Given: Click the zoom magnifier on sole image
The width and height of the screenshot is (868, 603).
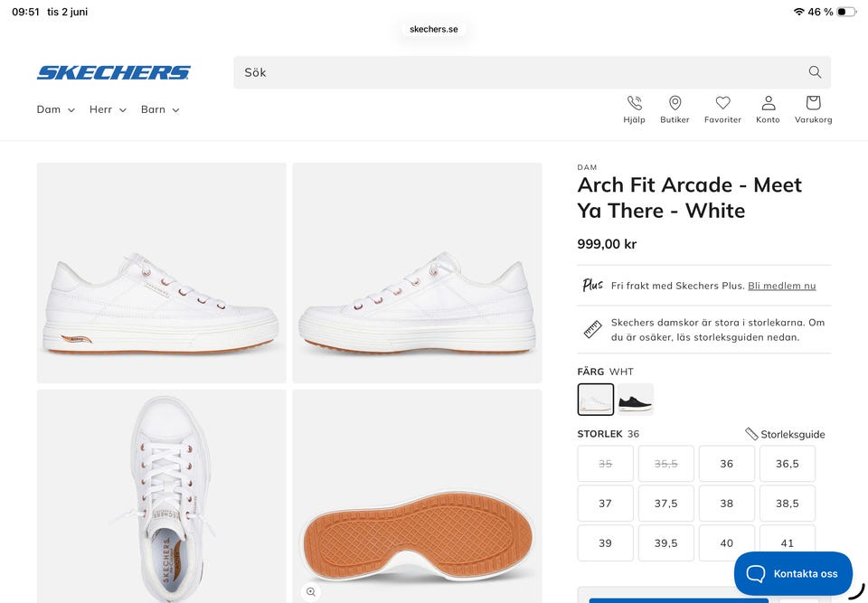Looking at the screenshot, I should pos(310,592).
